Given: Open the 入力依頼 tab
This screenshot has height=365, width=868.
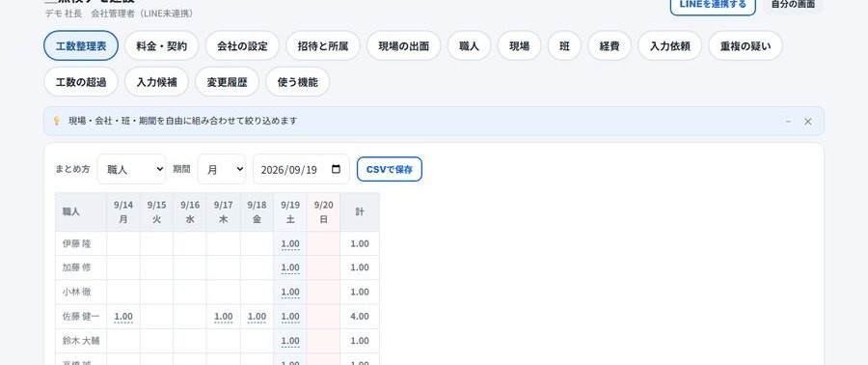Looking at the screenshot, I should point(670,46).
